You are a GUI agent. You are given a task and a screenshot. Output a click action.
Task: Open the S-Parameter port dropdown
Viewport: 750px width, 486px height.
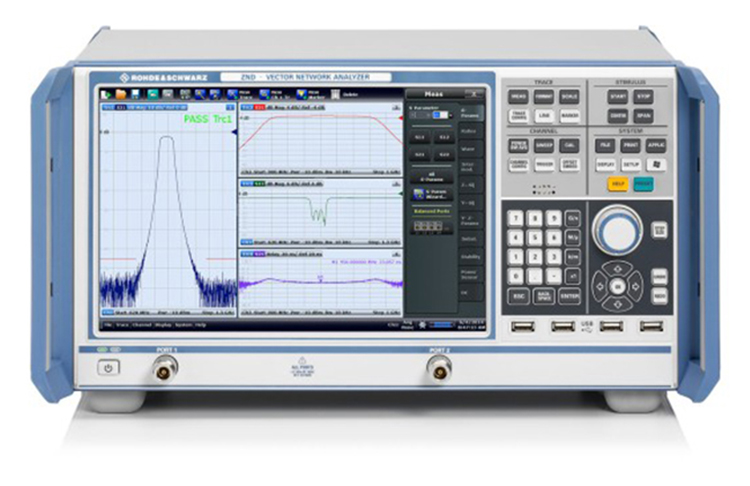tap(442, 115)
